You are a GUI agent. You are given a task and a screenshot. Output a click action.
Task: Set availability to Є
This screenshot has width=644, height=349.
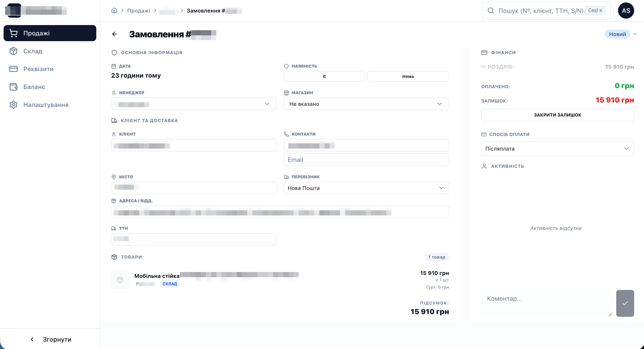(x=324, y=76)
